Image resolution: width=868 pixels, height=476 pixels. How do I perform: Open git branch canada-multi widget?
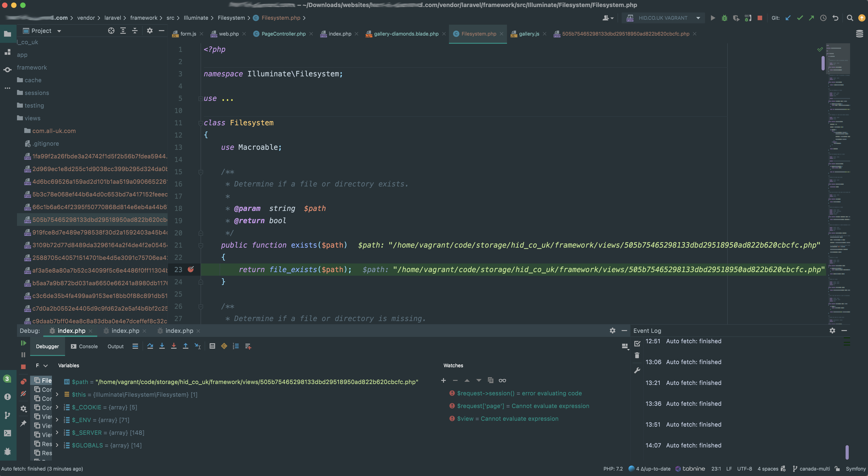pos(811,469)
